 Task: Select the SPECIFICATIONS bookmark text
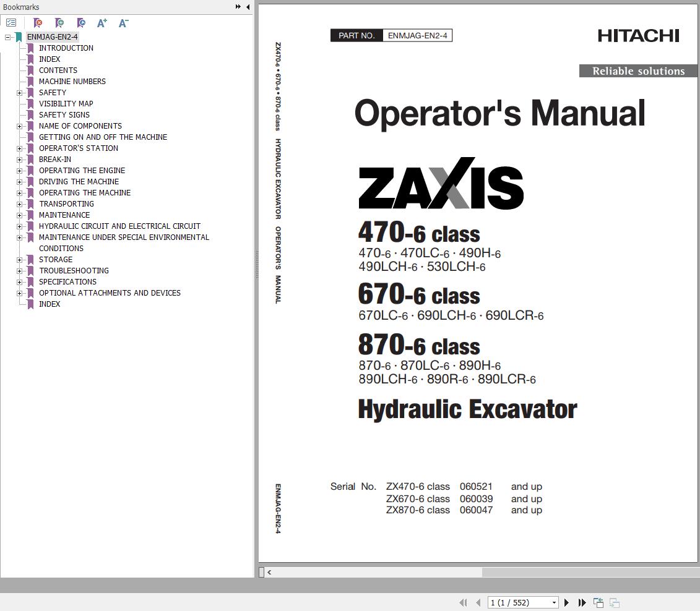67,282
